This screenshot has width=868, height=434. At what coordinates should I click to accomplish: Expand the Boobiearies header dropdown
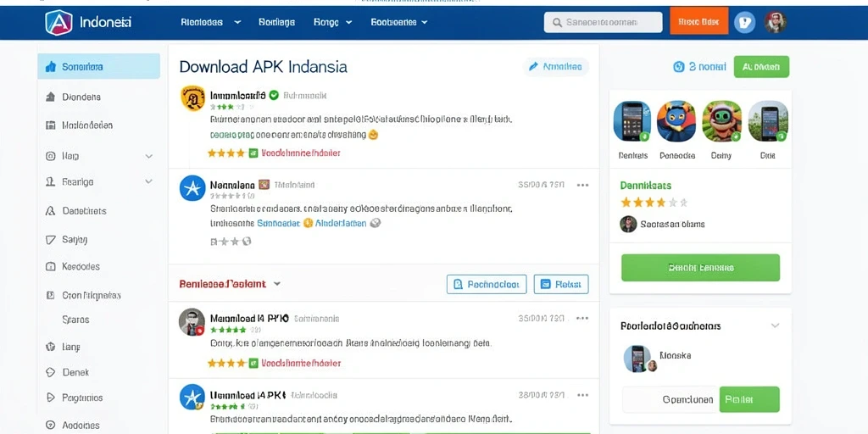tap(425, 23)
